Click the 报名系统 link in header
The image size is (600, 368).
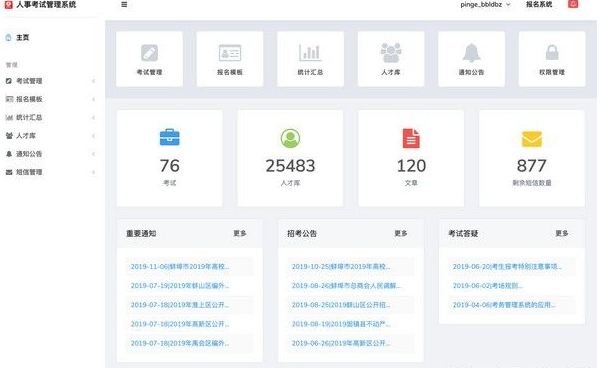click(539, 5)
